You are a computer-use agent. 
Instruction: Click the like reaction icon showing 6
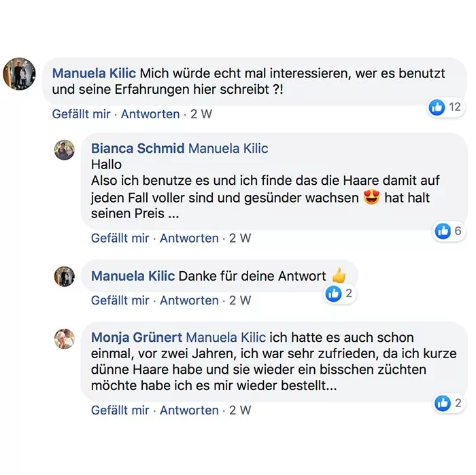coord(443,231)
